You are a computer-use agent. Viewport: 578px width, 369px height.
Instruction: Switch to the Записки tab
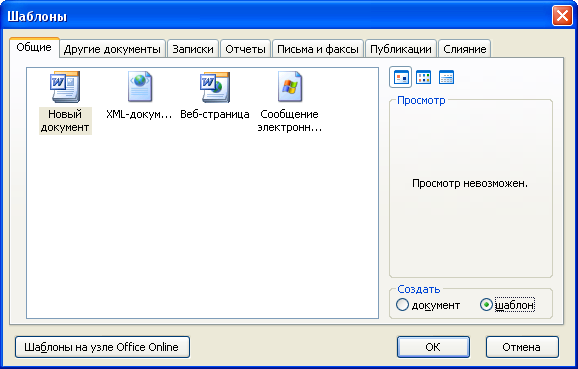click(x=193, y=49)
